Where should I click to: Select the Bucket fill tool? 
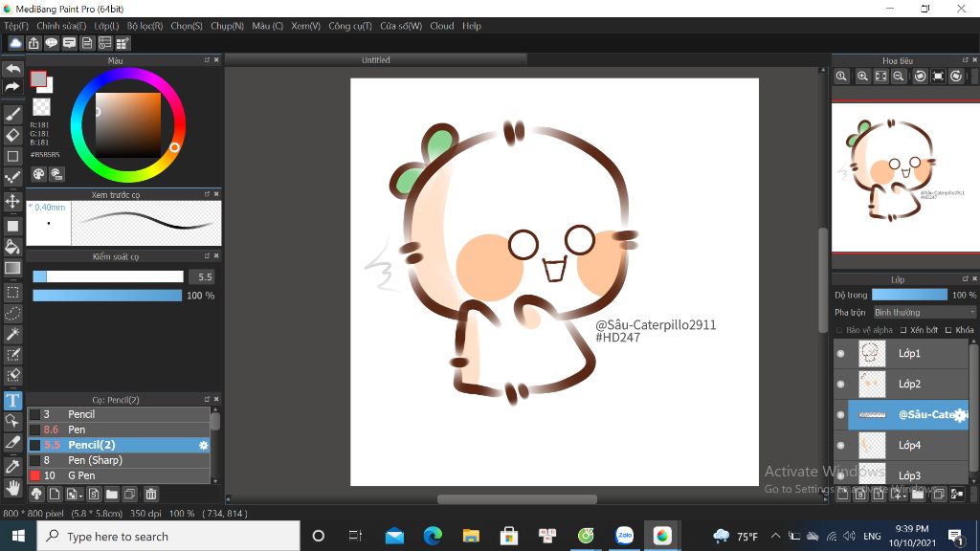pyautogui.click(x=13, y=247)
